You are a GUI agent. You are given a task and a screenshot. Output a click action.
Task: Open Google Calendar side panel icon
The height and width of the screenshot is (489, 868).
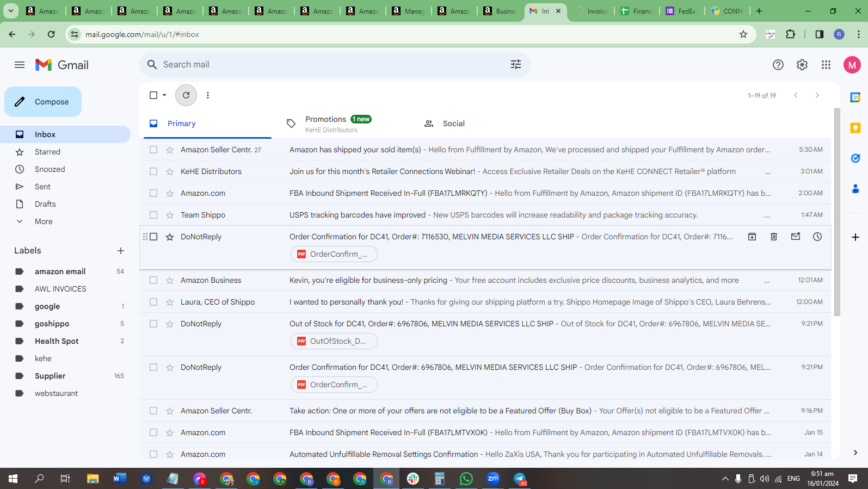[855, 97]
